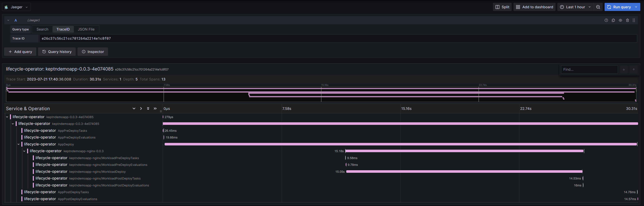Click the zoom out magnifier icon in toolbar
The height and width of the screenshot is (206, 644).
(598, 7)
